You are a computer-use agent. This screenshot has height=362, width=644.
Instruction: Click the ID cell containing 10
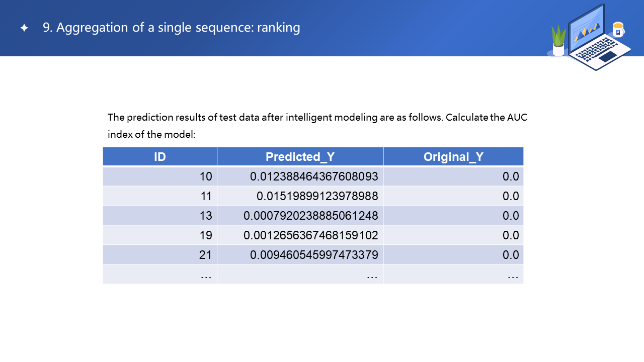point(206,176)
